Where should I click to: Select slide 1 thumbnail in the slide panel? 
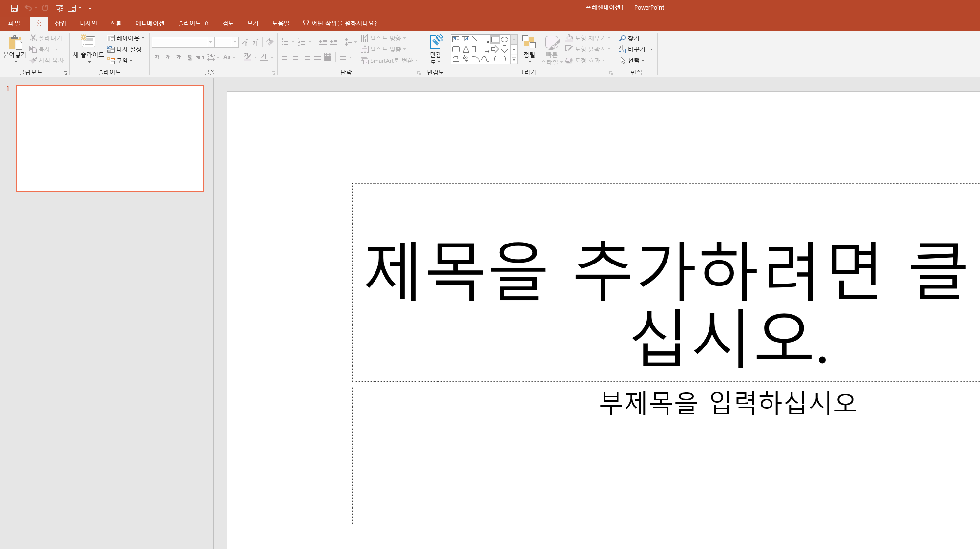[110, 139]
